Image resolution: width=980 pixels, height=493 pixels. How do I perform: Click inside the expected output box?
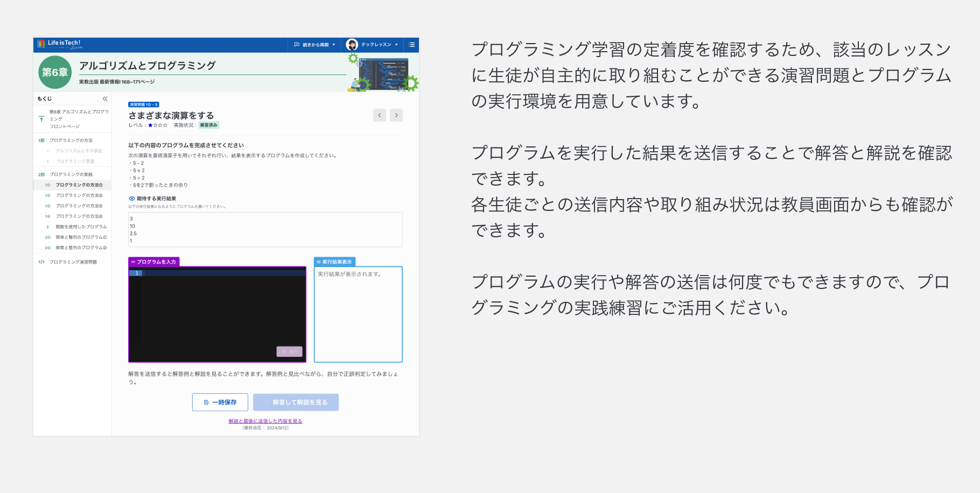pos(265,230)
